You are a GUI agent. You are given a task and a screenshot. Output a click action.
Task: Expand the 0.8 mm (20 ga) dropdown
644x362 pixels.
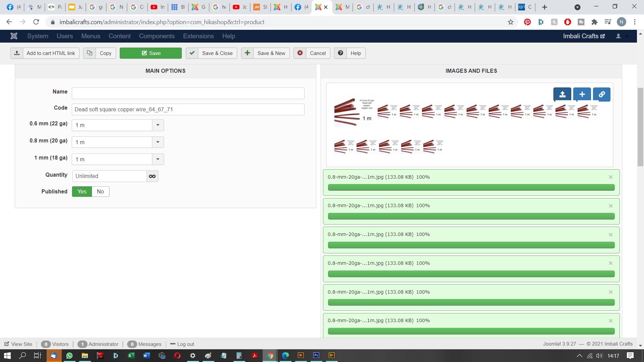click(x=158, y=142)
